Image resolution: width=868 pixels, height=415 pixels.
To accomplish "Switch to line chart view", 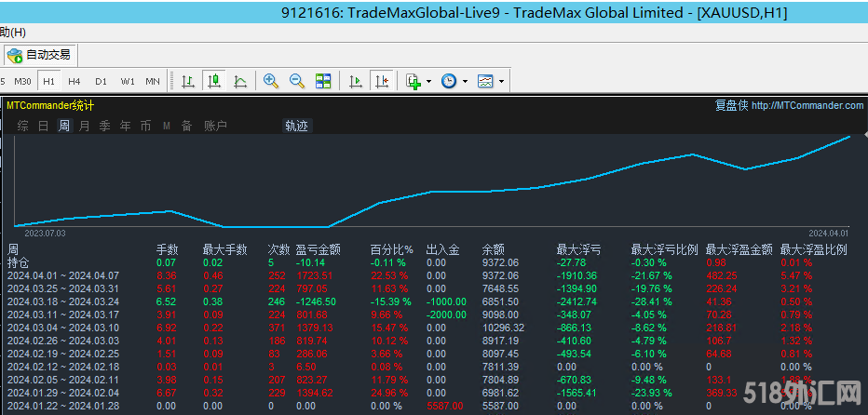I will tap(240, 82).
